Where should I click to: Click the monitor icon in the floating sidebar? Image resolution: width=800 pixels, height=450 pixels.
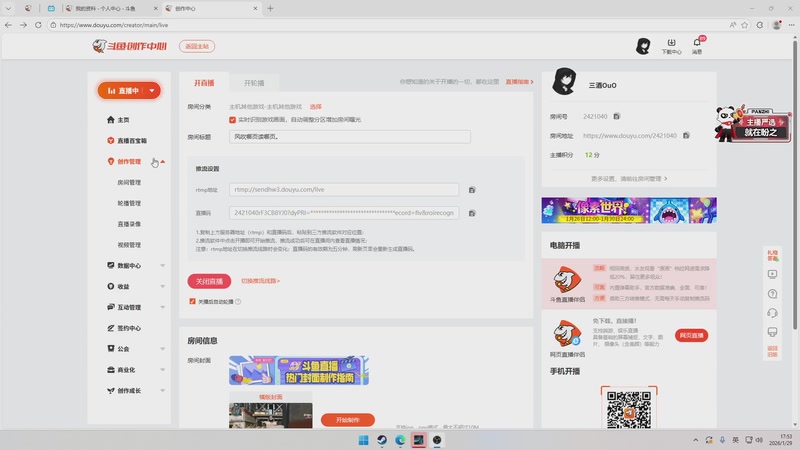(772, 332)
